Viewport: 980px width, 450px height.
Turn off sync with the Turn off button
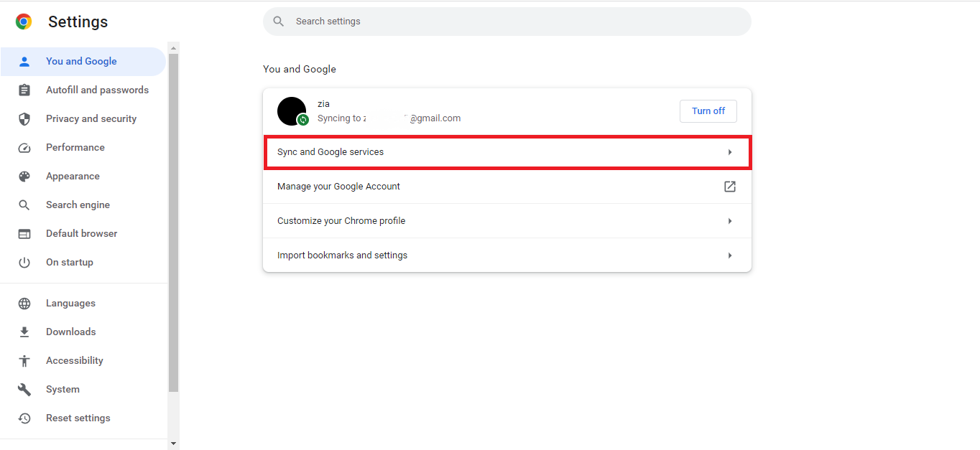[x=708, y=111]
